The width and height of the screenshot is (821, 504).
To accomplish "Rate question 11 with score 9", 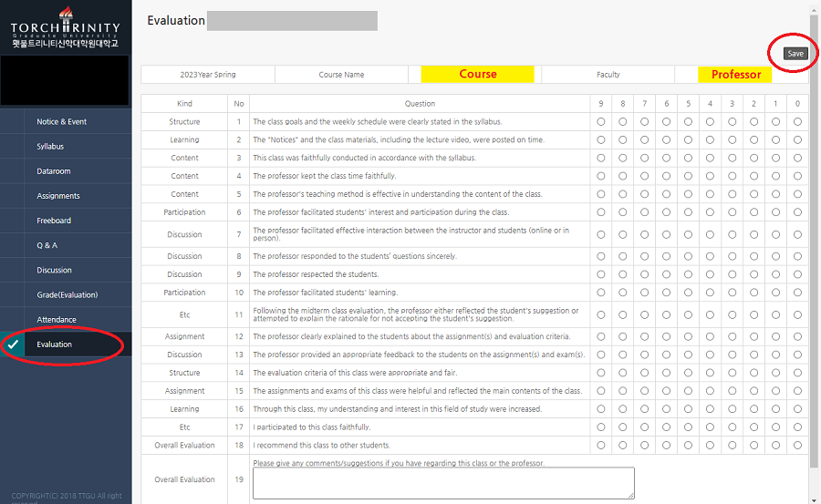I will 600,314.
